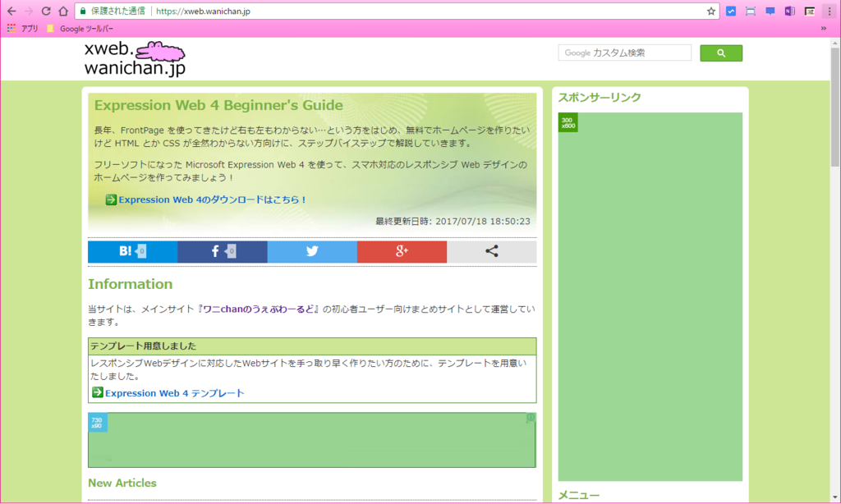This screenshot has height=504, width=841.
Task: Click the green arrow icon beside download link
Action: click(x=111, y=199)
